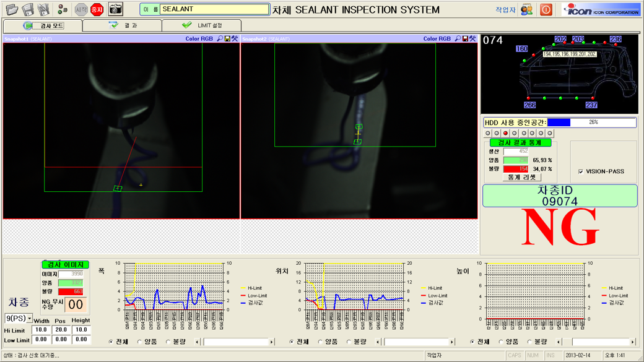Select the 전체 radio under the 높이 chart
The height and width of the screenshot is (362, 644).
tap(472, 342)
